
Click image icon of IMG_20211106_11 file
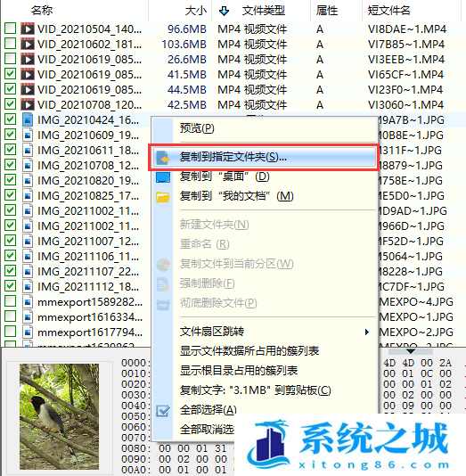tap(28, 256)
